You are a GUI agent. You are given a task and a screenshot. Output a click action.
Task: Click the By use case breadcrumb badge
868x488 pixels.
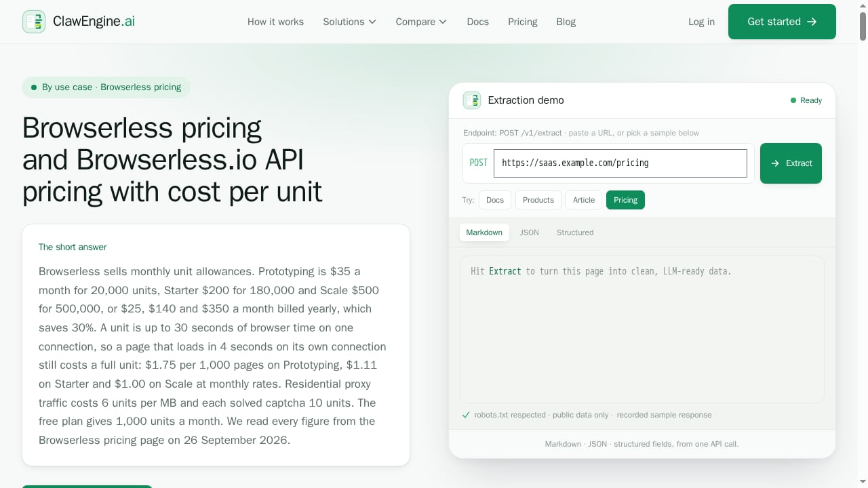click(106, 87)
